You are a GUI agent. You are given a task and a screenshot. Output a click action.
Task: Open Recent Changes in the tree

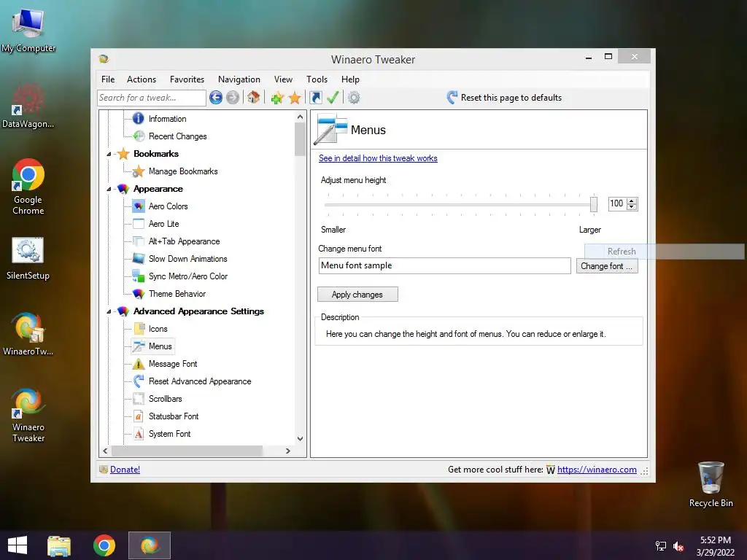[177, 136]
